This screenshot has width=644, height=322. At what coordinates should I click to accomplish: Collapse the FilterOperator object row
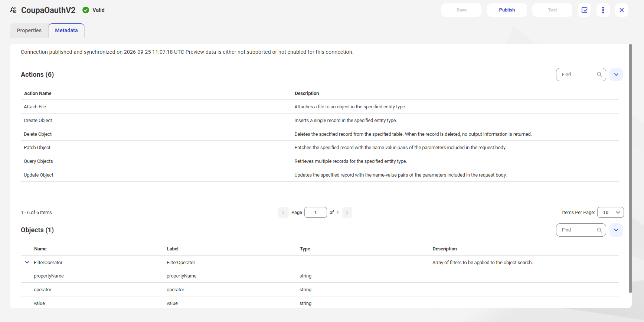pos(27,262)
